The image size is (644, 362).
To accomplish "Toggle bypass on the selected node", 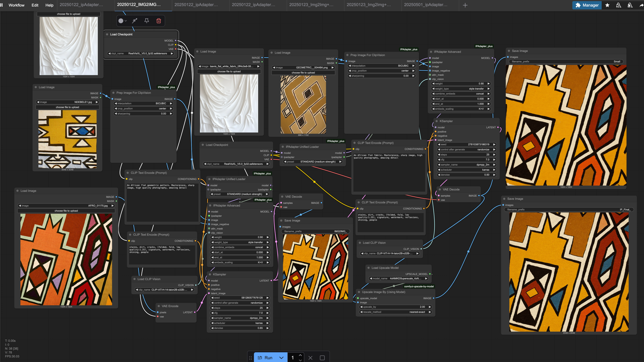I will click(135, 20).
